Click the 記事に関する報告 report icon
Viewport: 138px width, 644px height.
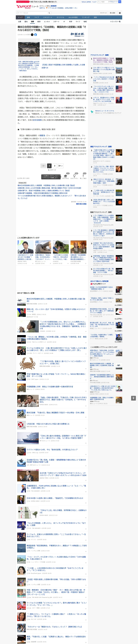click(18, 178)
